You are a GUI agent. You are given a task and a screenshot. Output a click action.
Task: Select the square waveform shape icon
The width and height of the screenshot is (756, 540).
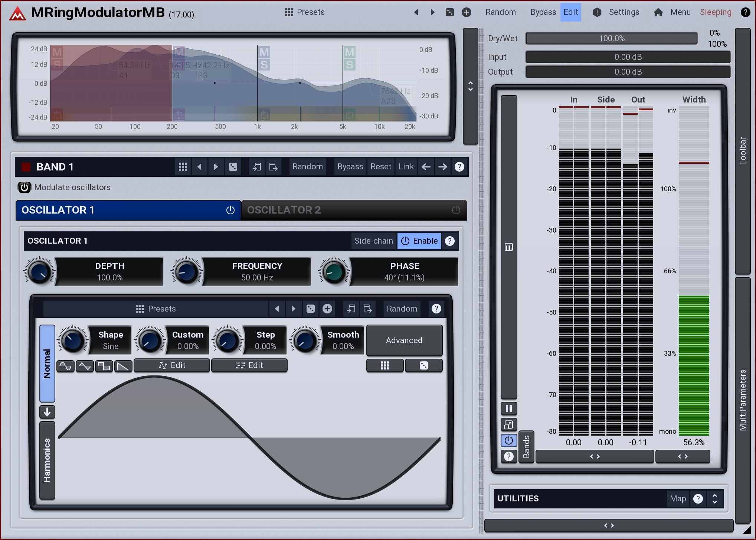(x=104, y=366)
